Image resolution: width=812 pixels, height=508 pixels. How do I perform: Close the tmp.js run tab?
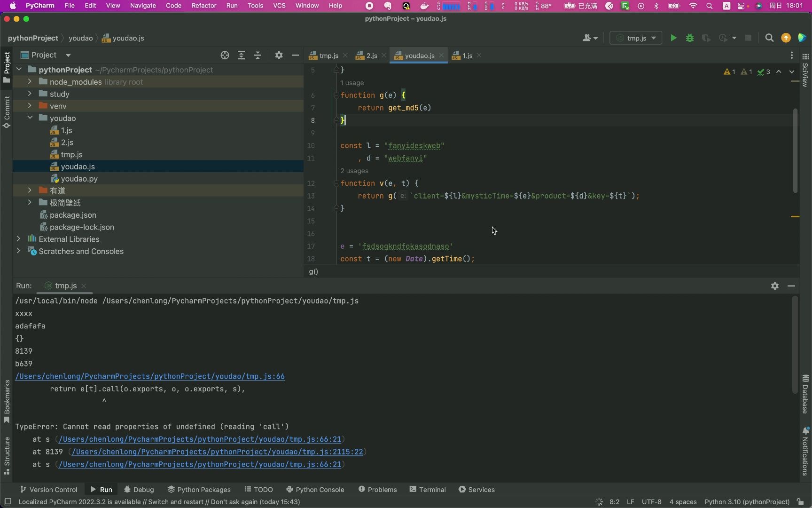tap(84, 286)
